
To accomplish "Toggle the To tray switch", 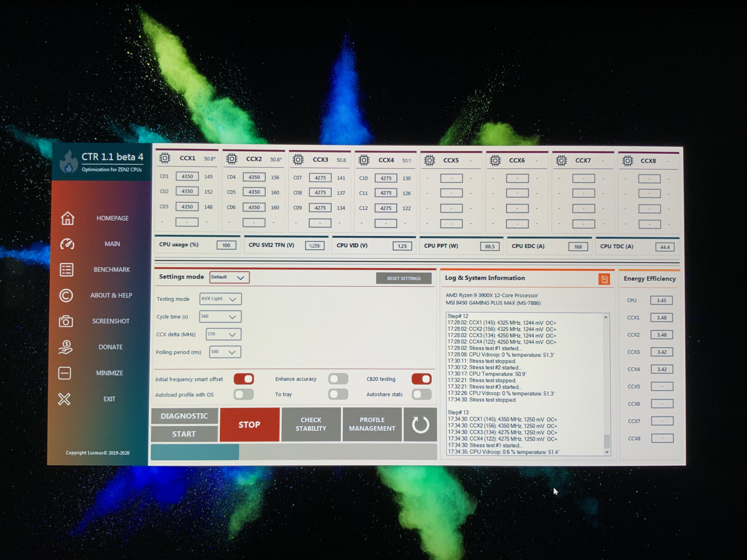I will 338,394.
